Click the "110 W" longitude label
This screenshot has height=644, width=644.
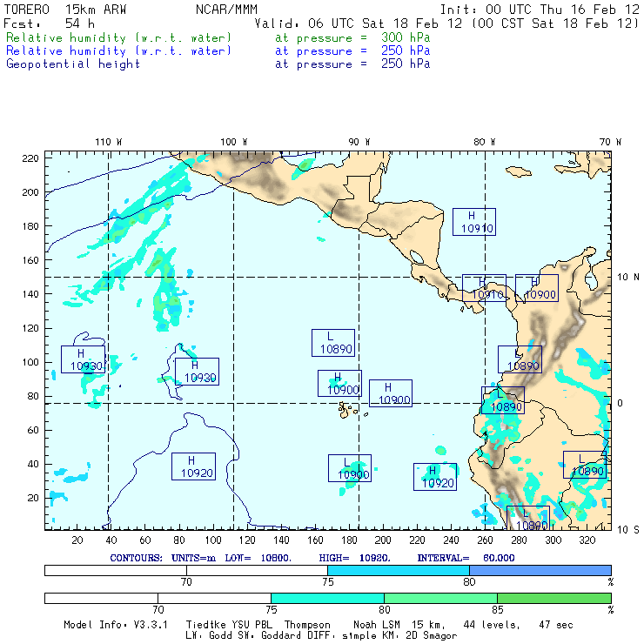(x=109, y=142)
